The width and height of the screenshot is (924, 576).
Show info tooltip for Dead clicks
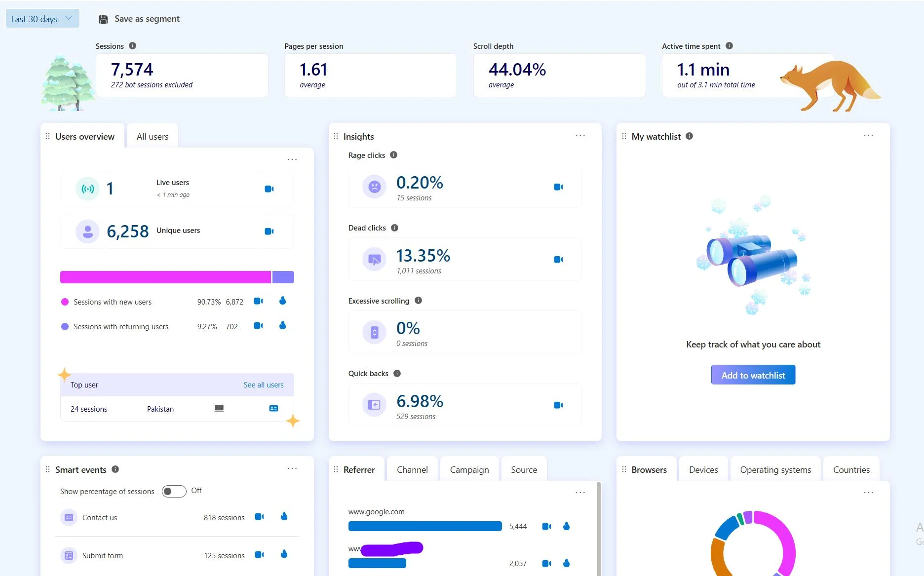point(394,228)
